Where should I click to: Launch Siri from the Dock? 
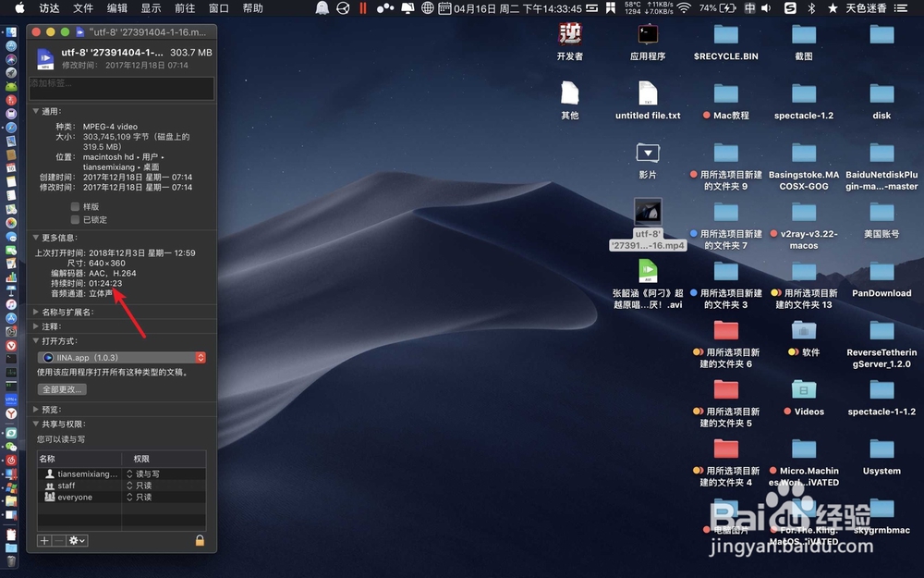[11, 59]
